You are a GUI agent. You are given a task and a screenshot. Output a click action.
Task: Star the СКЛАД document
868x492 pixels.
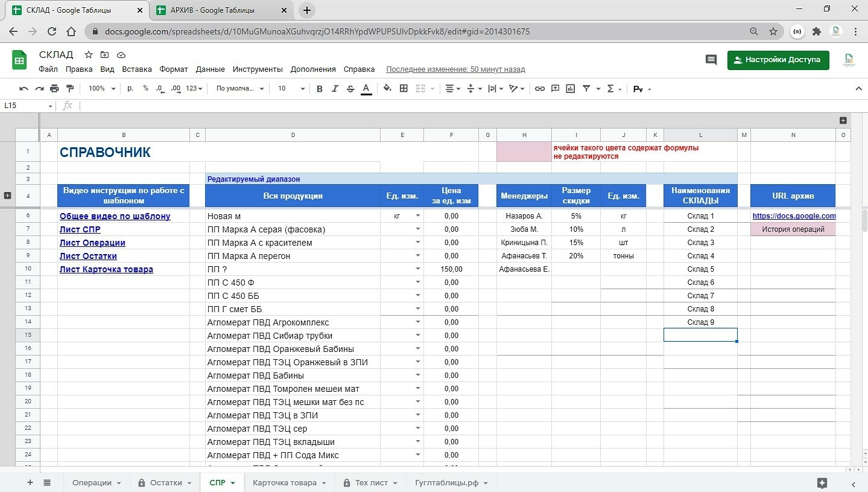point(89,55)
